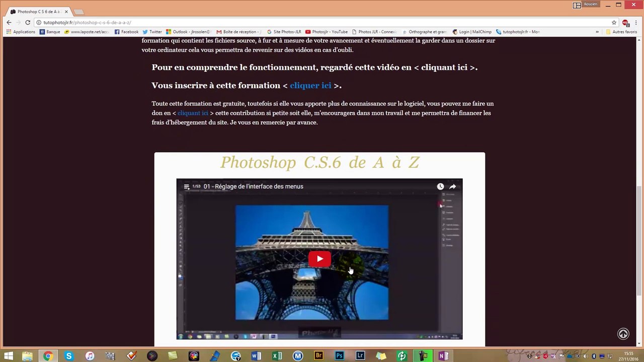The image size is (644, 362).
Task: Click the YouTube play button on the video
Action: (x=319, y=259)
